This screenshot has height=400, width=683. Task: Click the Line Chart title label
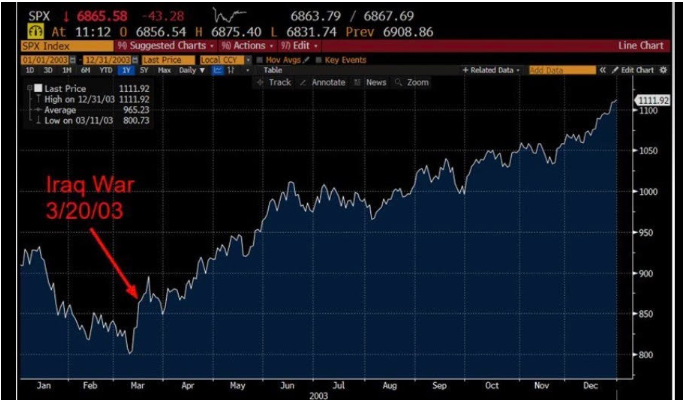click(x=641, y=45)
